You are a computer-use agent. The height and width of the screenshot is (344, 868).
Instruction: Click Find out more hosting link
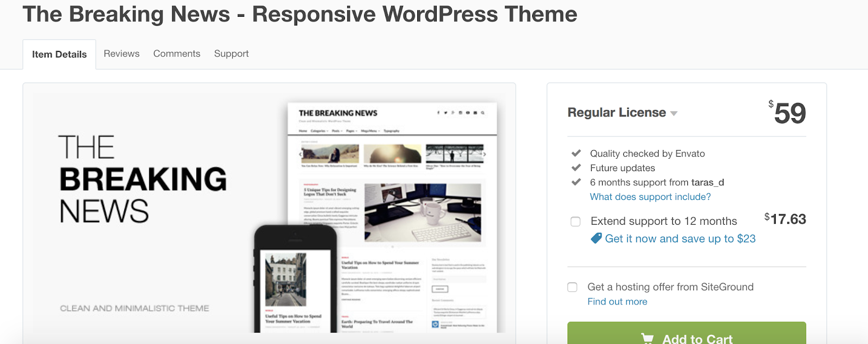[x=617, y=302]
